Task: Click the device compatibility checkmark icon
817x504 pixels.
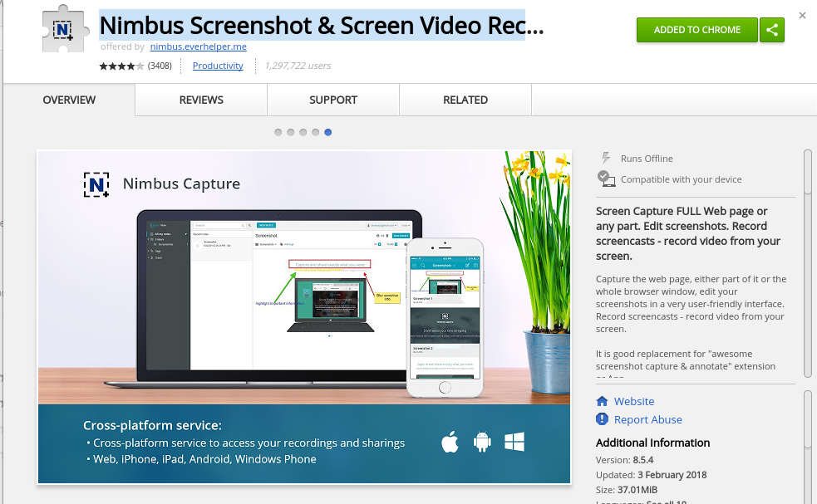Action: [x=606, y=179]
